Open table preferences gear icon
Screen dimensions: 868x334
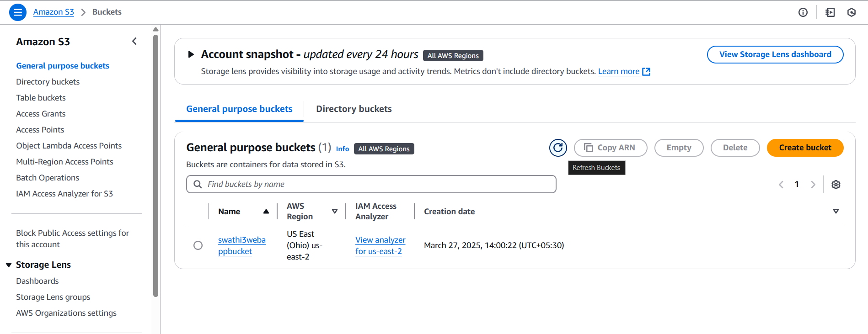[836, 185]
